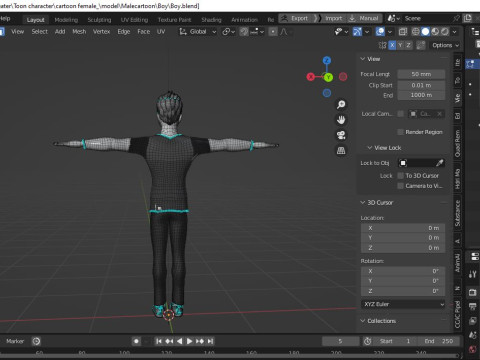Select Wireframe viewport shading icon
Image resolution: width=480 pixels, height=360 pixels.
click(x=415, y=32)
